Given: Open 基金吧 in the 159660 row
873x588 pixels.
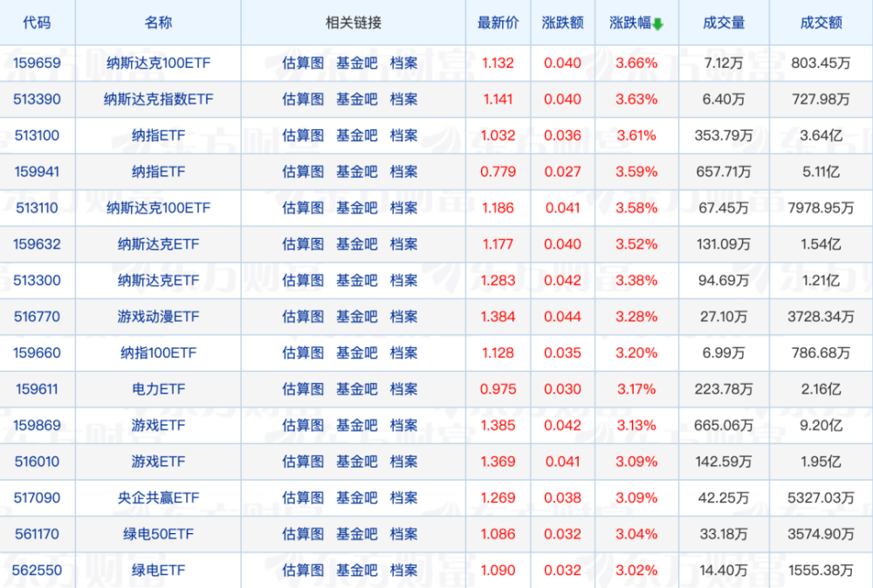Looking at the screenshot, I should 356,352.
